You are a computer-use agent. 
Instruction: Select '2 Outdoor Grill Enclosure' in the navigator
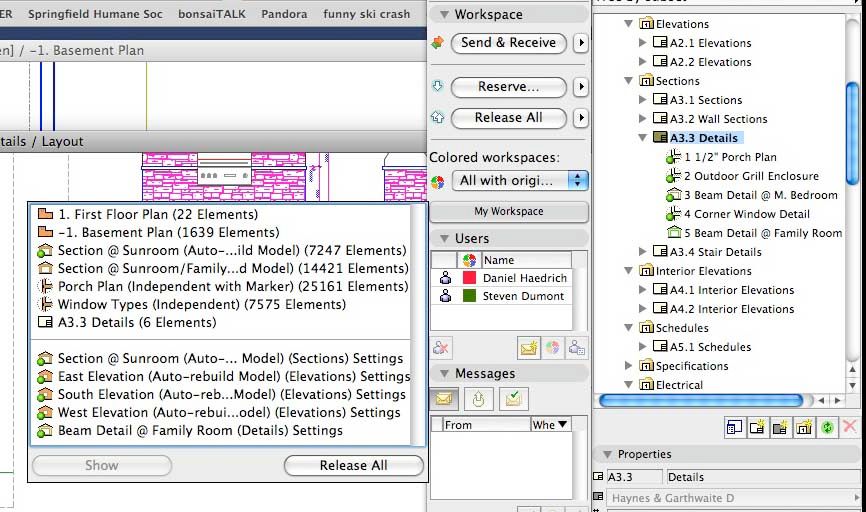(x=751, y=176)
